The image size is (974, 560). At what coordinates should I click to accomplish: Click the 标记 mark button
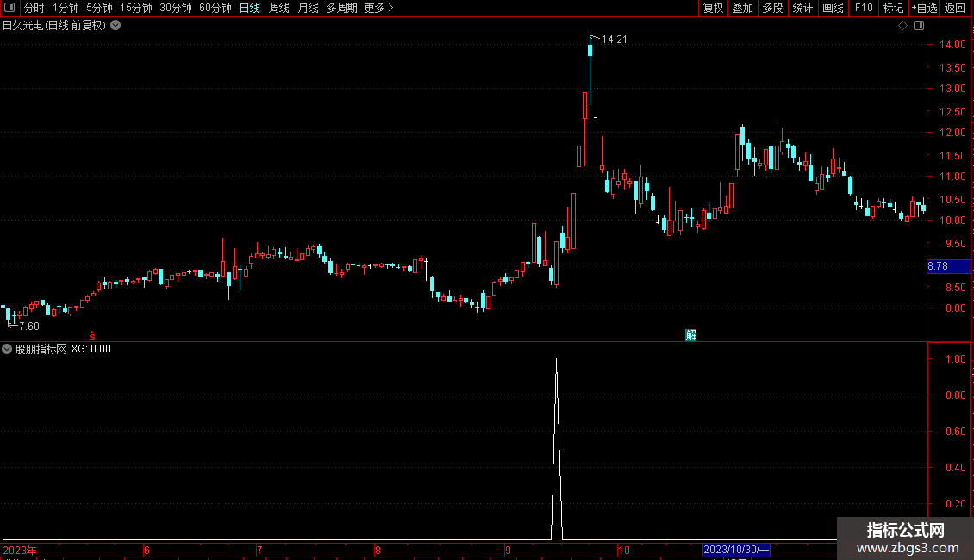pos(893,8)
